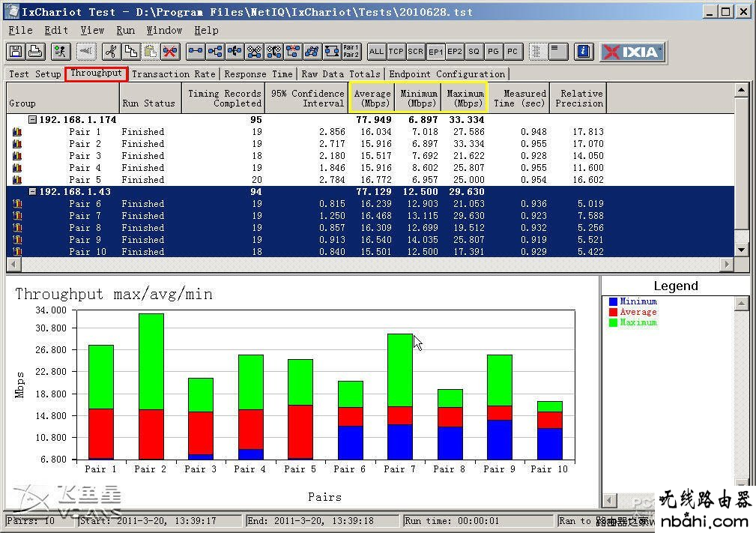Viewport: 756px width, 533px height.
Task: Click the Group column header
Action: tap(63, 98)
